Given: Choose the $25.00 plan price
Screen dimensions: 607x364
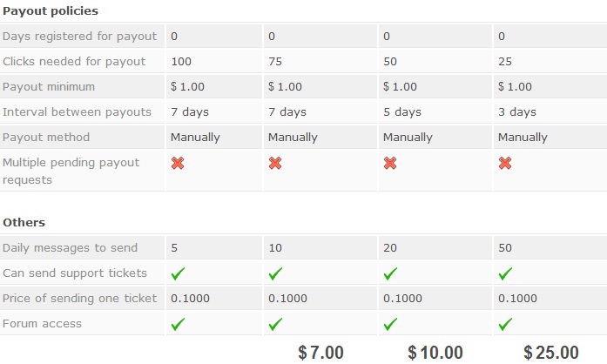Looking at the screenshot, I should (x=550, y=353).
